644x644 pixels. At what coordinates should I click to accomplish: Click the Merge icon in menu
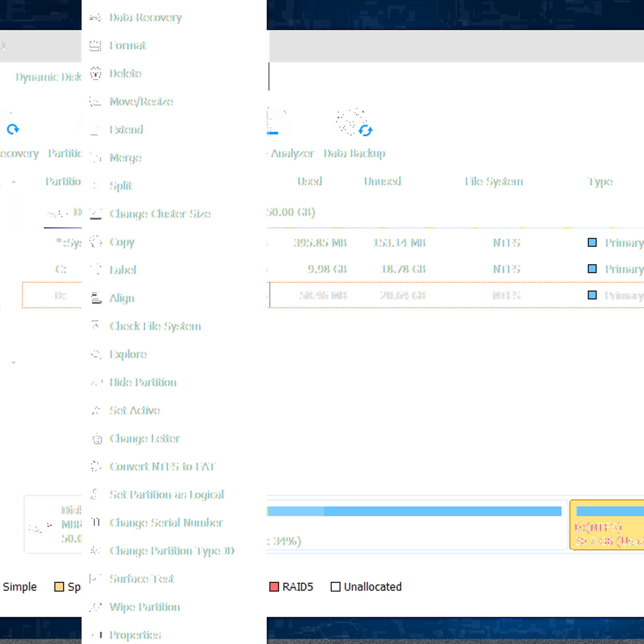click(x=95, y=157)
